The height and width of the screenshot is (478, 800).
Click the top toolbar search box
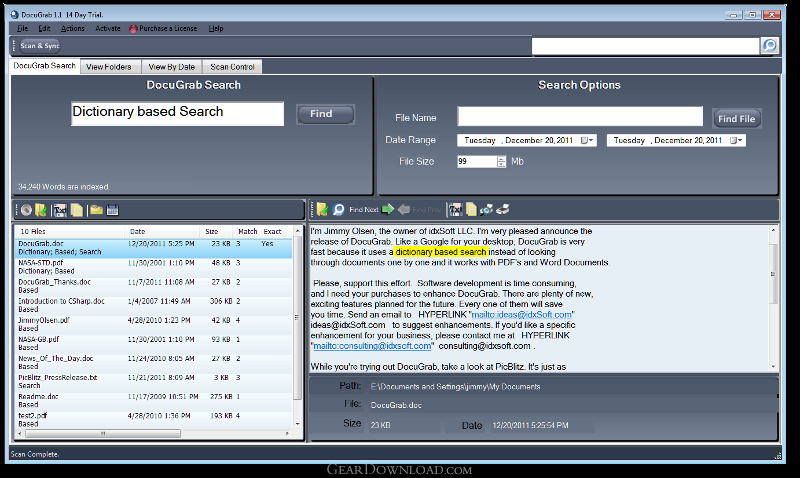pos(645,46)
